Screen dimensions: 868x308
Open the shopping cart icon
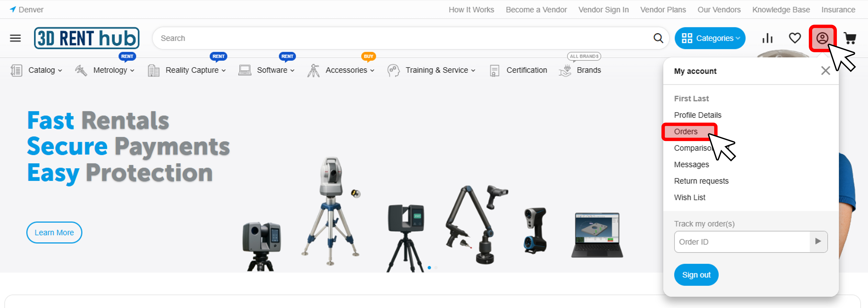(850, 38)
